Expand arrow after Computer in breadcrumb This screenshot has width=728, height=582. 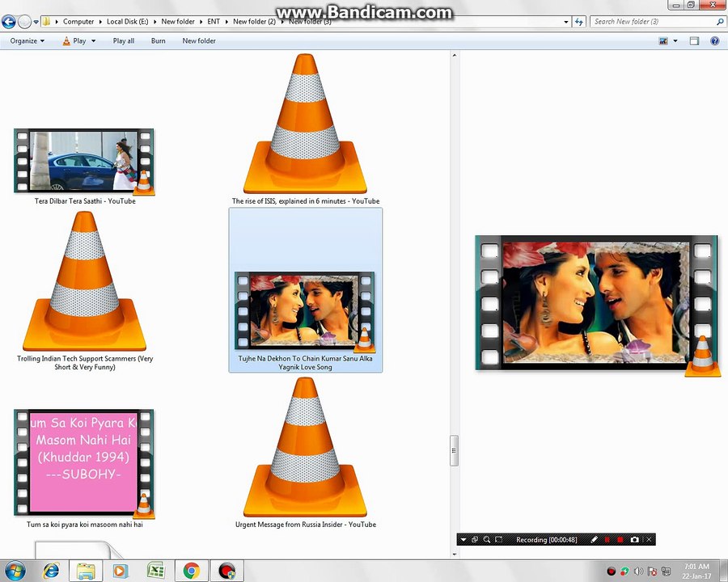100,21
